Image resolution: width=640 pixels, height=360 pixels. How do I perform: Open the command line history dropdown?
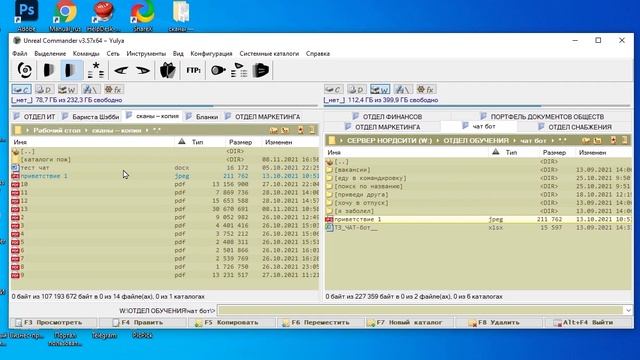pyautogui.click(x=628, y=311)
